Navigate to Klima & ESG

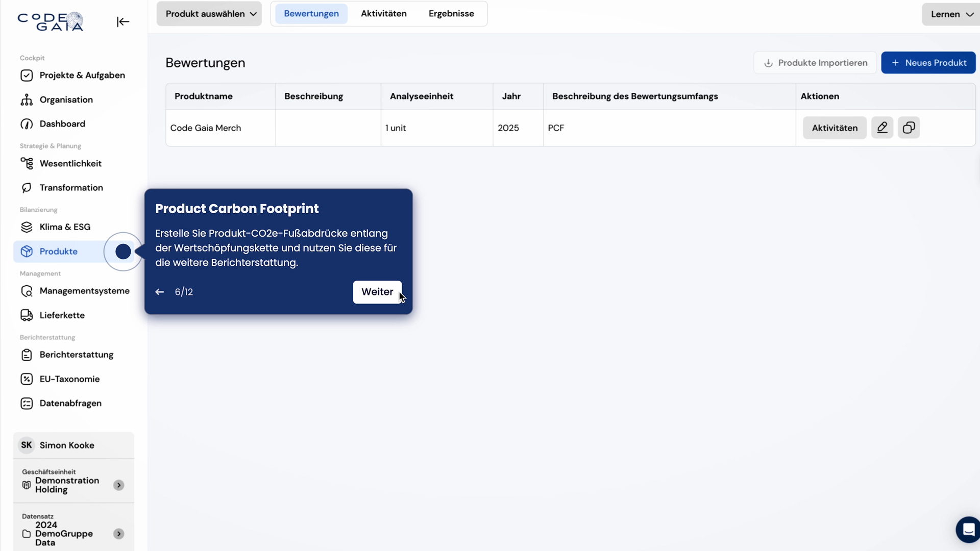pyautogui.click(x=73, y=227)
